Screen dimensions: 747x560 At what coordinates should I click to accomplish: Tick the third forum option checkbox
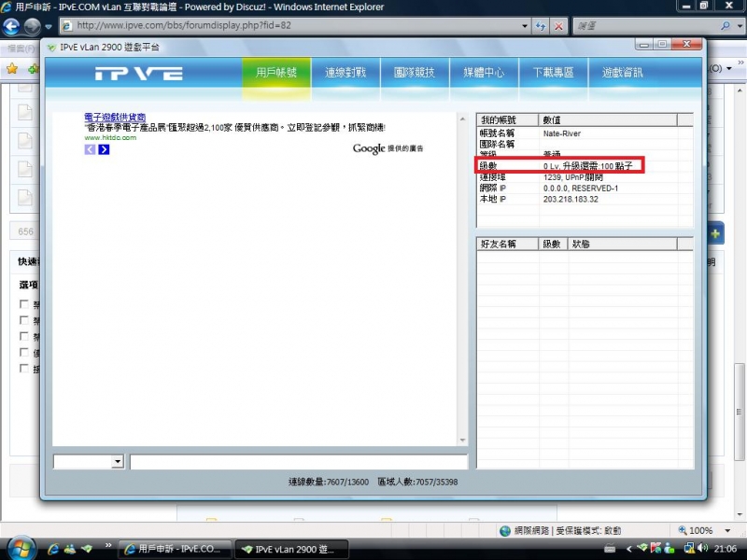pyautogui.click(x=24, y=336)
